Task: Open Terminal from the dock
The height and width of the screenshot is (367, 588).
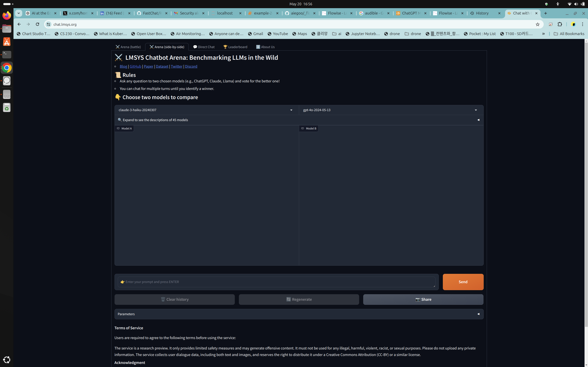Action: (7, 54)
